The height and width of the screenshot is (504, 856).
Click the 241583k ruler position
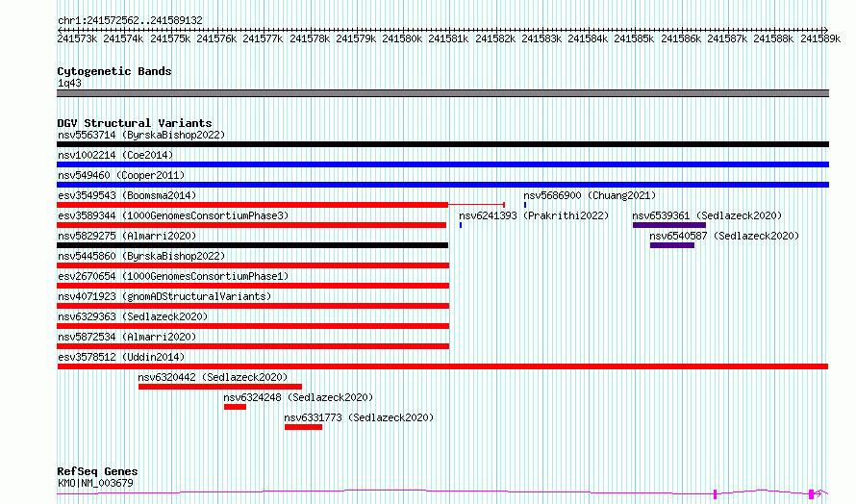tap(541, 38)
